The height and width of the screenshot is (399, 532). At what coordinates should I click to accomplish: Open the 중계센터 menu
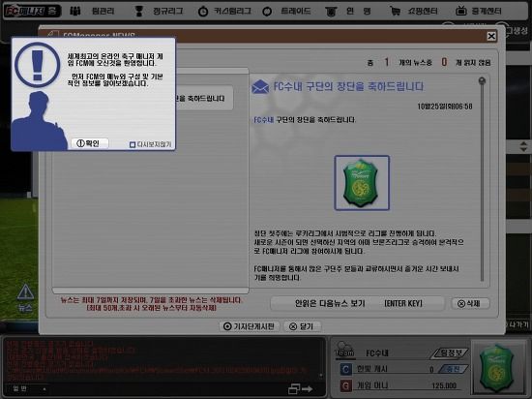tap(487, 12)
